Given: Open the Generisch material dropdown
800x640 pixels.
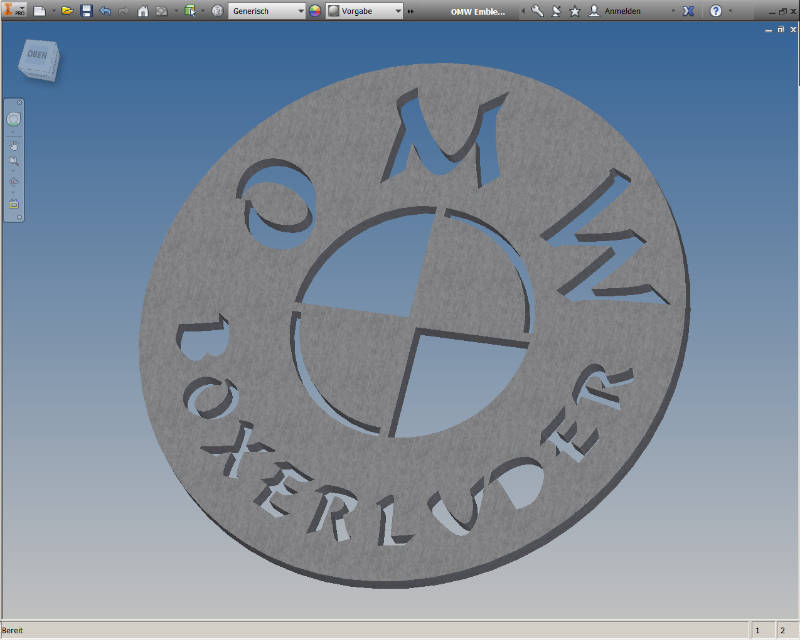Looking at the screenshot, I should [266, 11].
